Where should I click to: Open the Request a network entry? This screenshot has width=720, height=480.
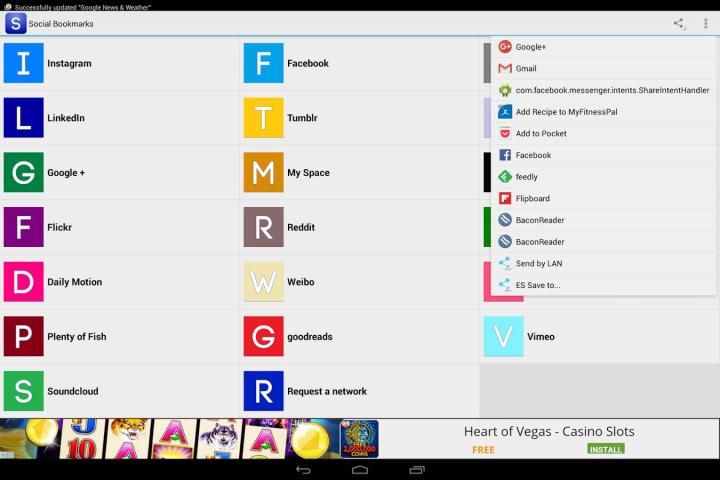tap(326, 391)
